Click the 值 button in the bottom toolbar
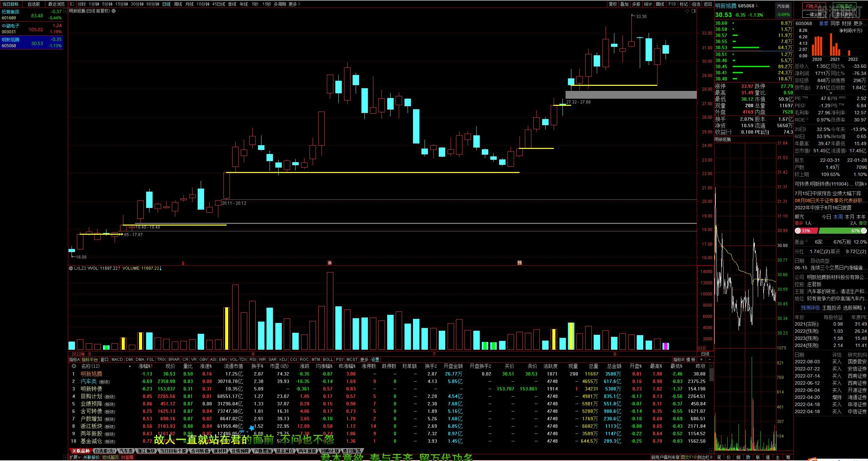868x461 pixels. pos(768,457)
